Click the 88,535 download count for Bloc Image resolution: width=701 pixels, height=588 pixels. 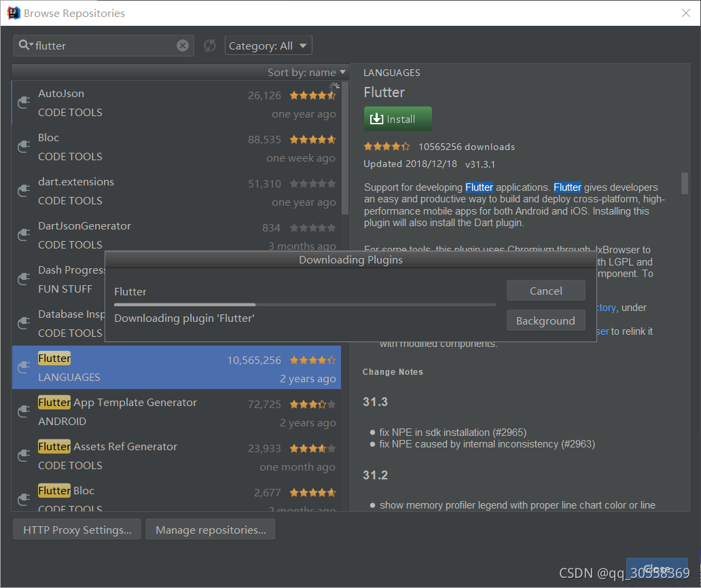(264, 140)
